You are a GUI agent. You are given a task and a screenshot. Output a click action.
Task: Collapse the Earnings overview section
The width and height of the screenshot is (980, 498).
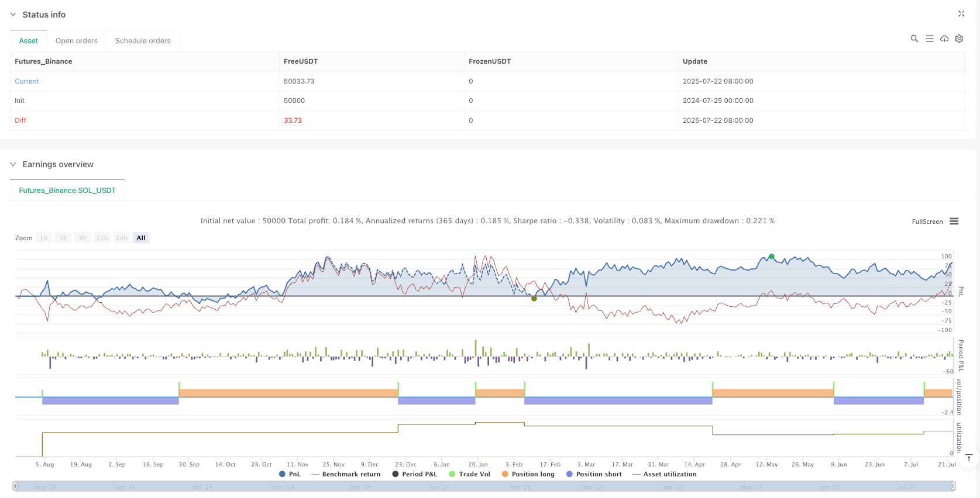tap(13, 164)
